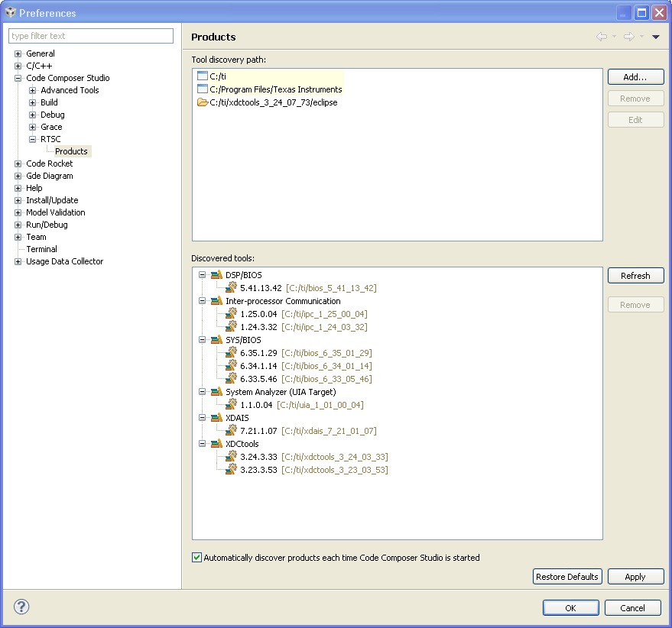Toggle the C:/Program Files/Texas Instruments checkbox

click(203, 89)
